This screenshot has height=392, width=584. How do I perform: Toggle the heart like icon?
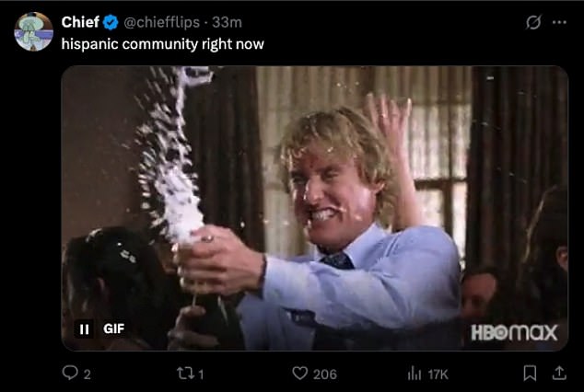point(300,374)
